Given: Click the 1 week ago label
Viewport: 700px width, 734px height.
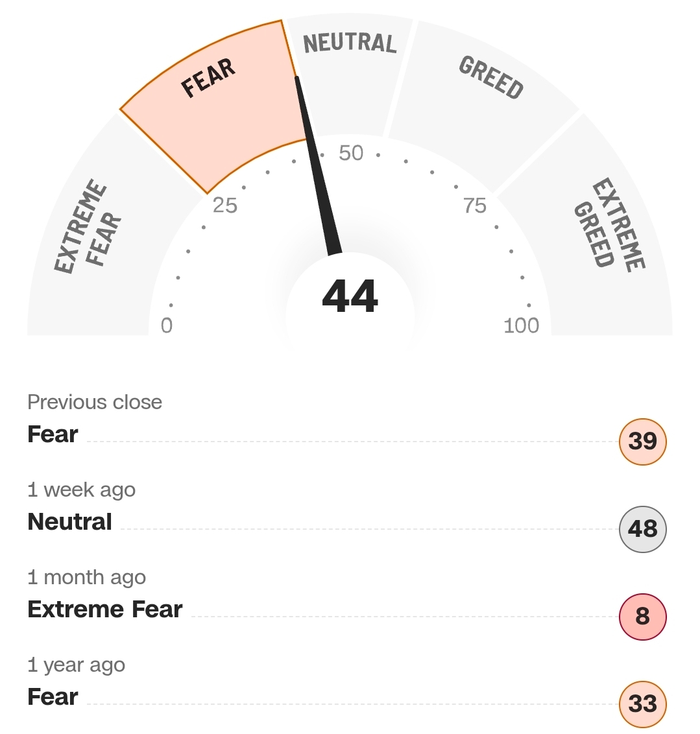Looking at the screenshot, I should tap(81, 490).
